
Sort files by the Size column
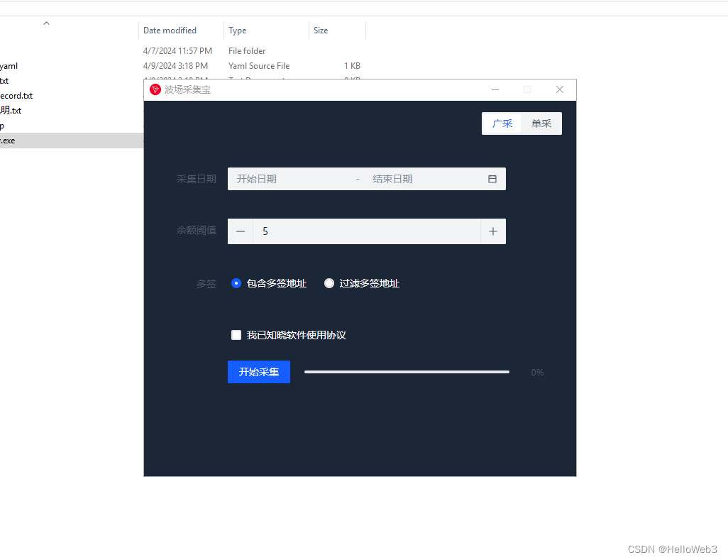320,30
